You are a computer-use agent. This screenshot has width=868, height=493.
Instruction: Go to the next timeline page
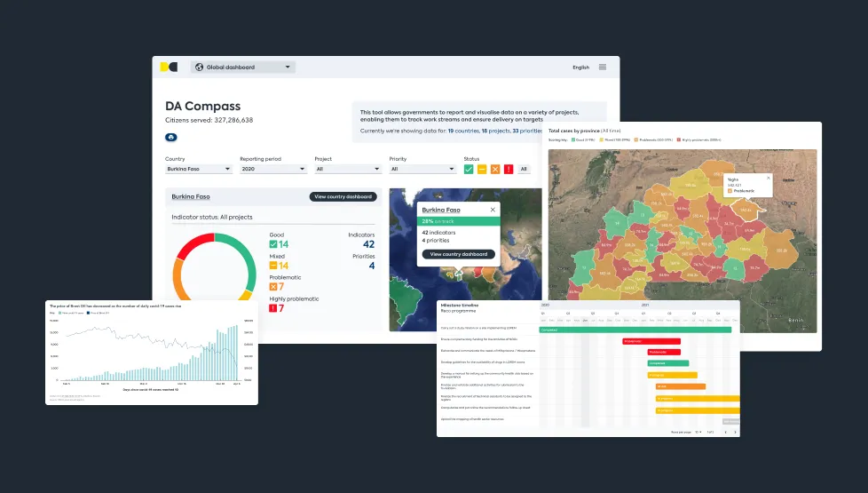735,432
